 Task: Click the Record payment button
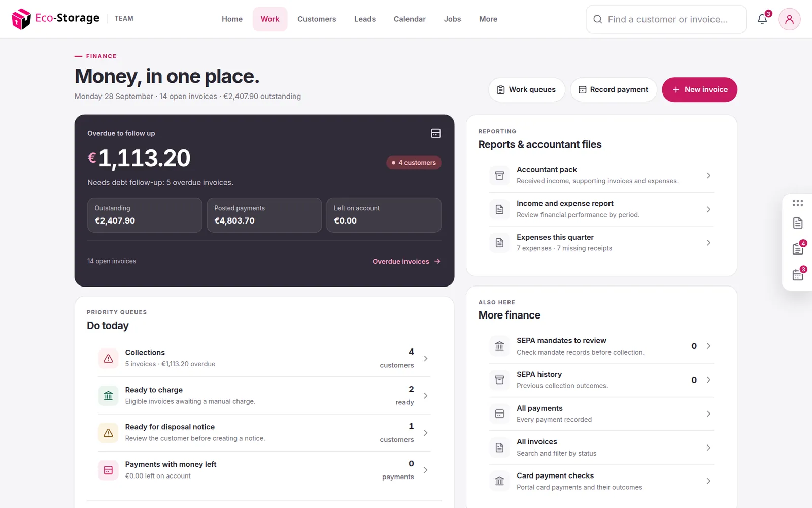(613, 89)
